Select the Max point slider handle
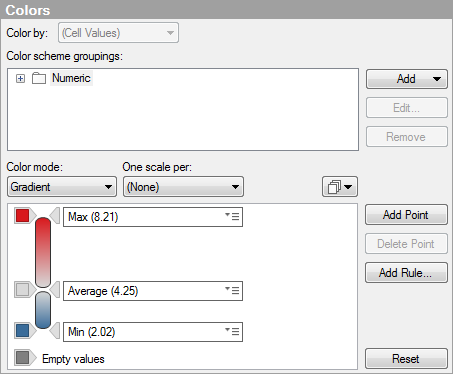 tap(55, 215)
